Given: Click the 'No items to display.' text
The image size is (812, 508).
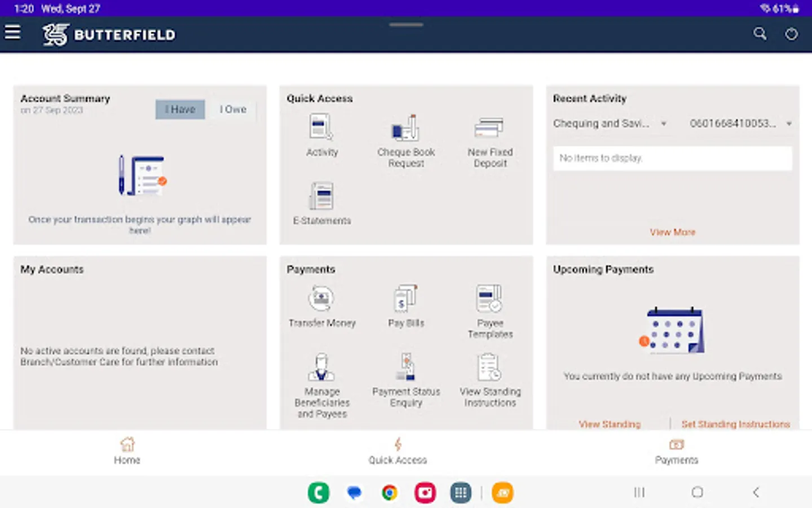Looking at the screenshot, I should point(601,158).
